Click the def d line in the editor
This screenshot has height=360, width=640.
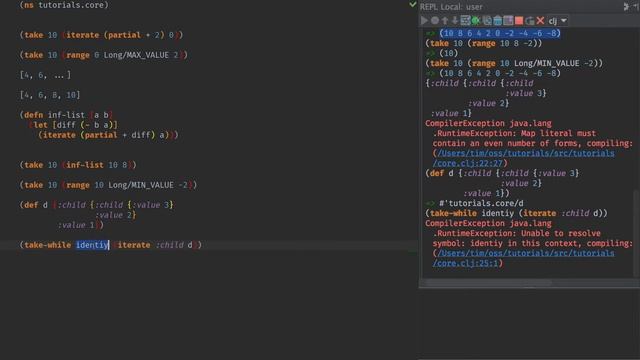96,205
